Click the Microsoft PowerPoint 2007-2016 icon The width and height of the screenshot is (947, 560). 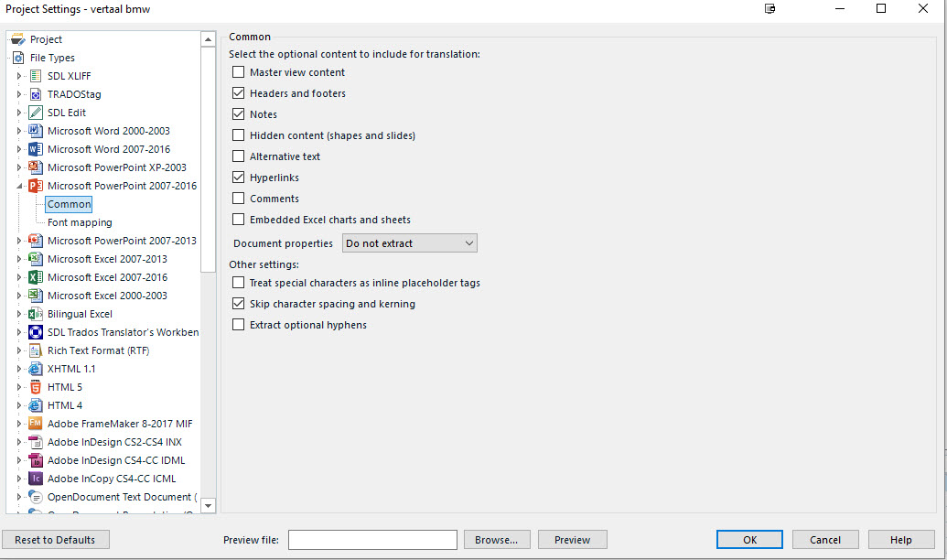tap(36, 186)
